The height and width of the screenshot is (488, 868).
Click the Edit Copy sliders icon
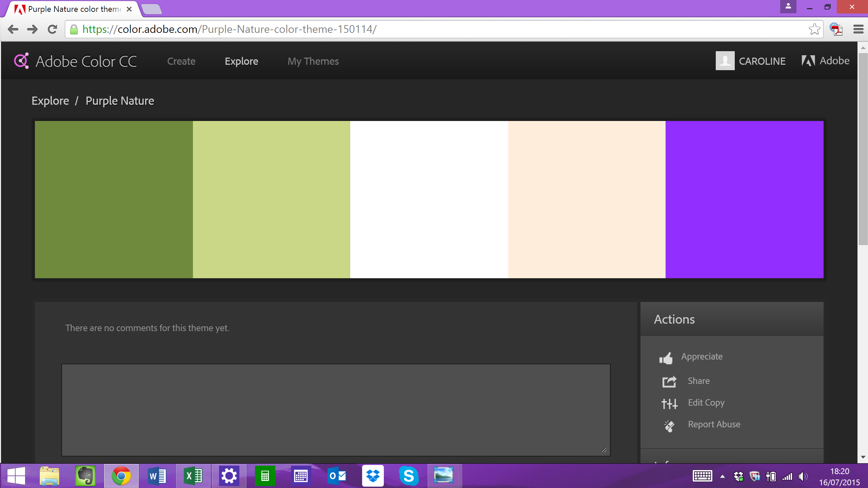[x=669, y=403]
